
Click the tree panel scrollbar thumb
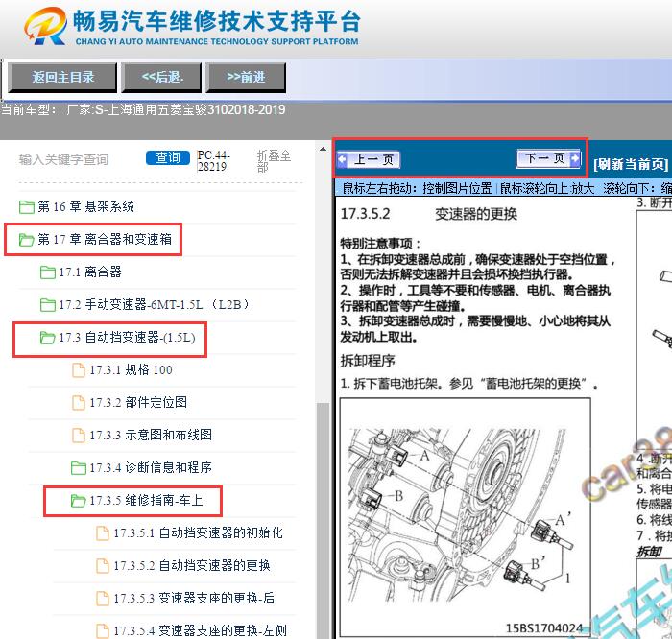coord(323,520)
